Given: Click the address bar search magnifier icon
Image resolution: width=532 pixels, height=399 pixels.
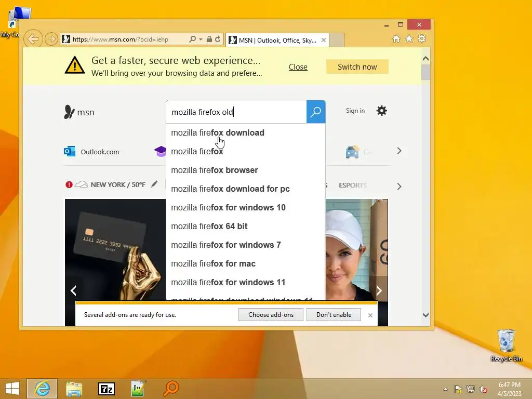Looking at the screenshot, I should 192,39.
